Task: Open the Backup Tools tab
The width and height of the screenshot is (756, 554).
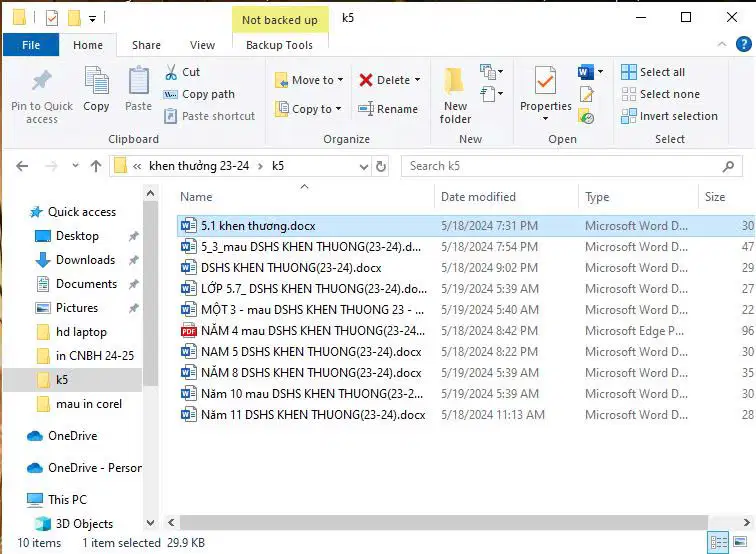Action: point(280,45)
